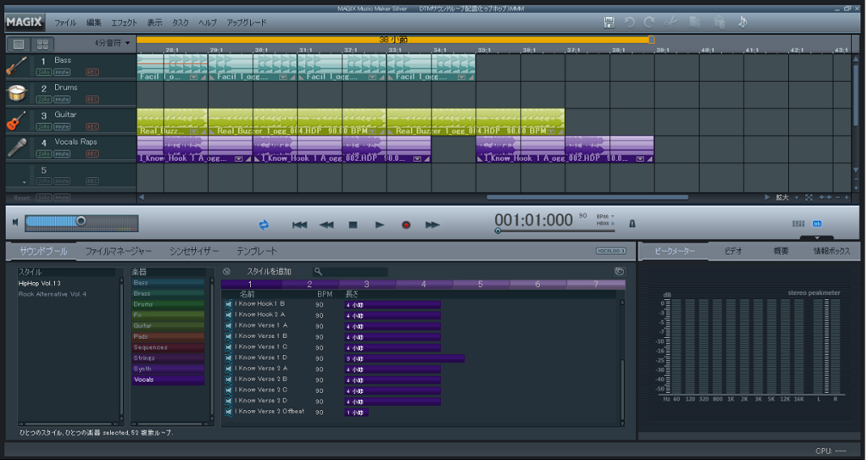Open the 4分音符 grid dropdown
This screenshot has height=460, width=868.
[113, 42]
